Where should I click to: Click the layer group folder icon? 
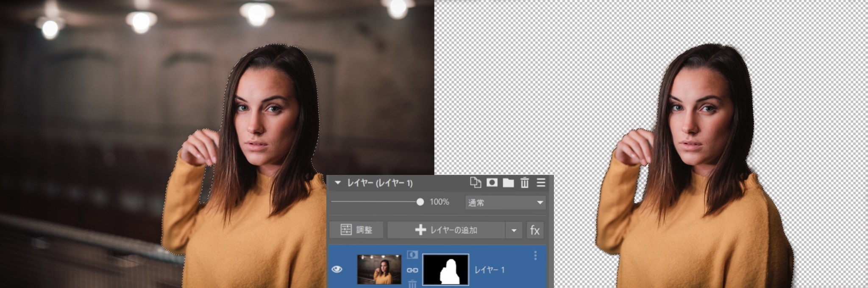tap(508, 183)
